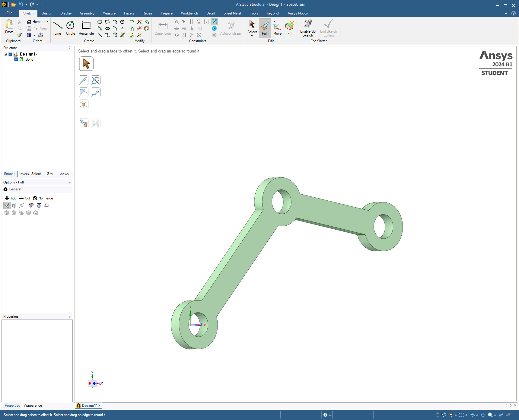Collapse the ribbon using the caret icon
This screenshot has height=420, width=519.
coord(506,13)
